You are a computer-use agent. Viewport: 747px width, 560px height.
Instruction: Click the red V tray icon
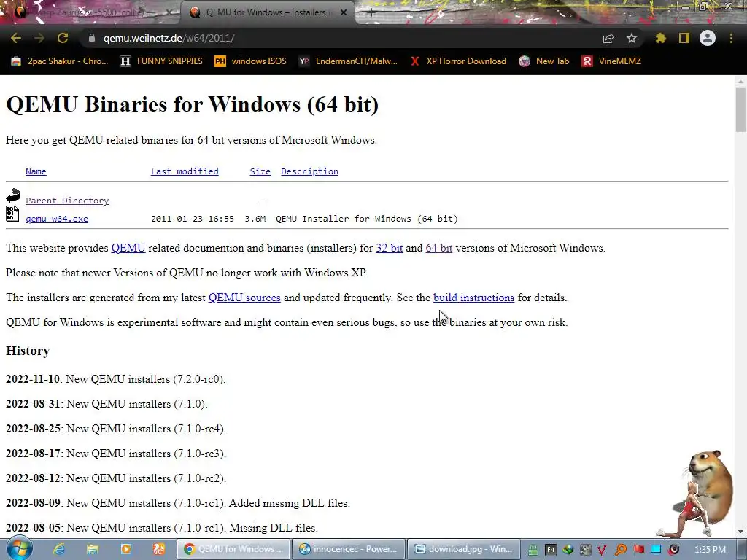point(602,550)
